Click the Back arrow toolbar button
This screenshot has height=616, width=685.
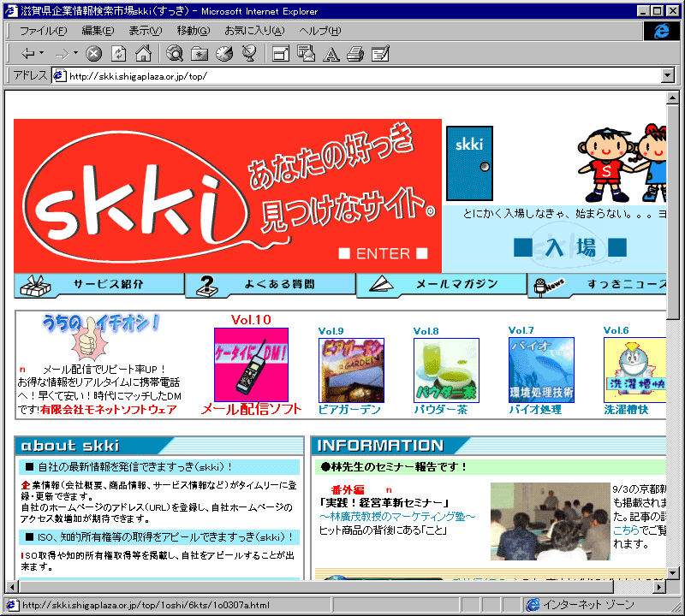tap(28, 54)
